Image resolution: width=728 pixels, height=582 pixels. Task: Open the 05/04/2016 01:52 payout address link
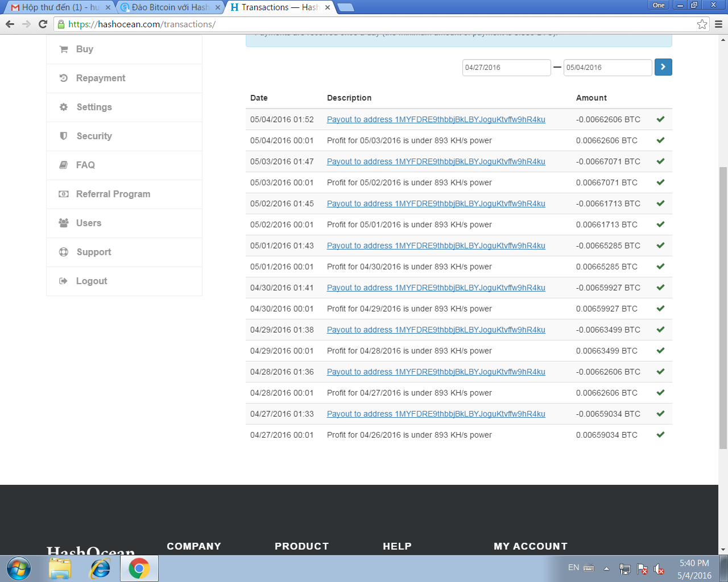pos(436,119)
